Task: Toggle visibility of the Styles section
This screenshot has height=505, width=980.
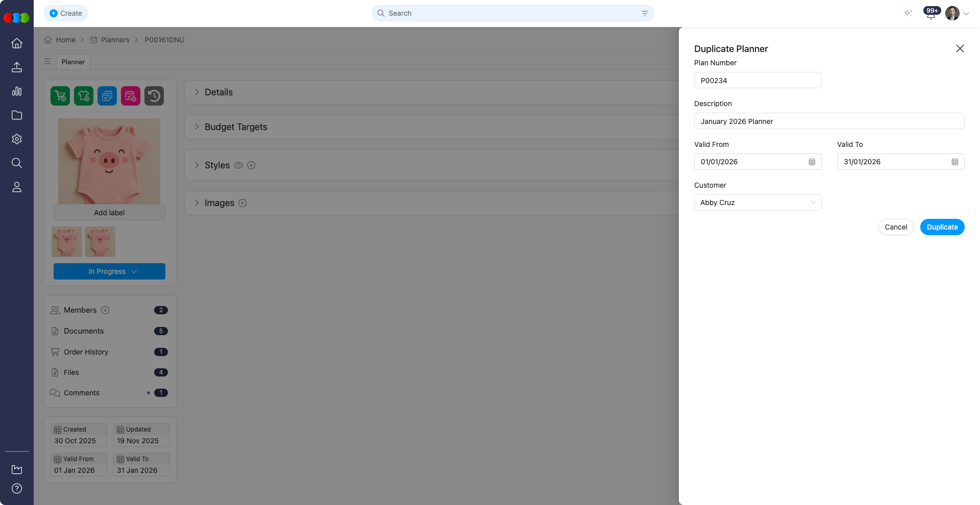Action: pos(238,165)
